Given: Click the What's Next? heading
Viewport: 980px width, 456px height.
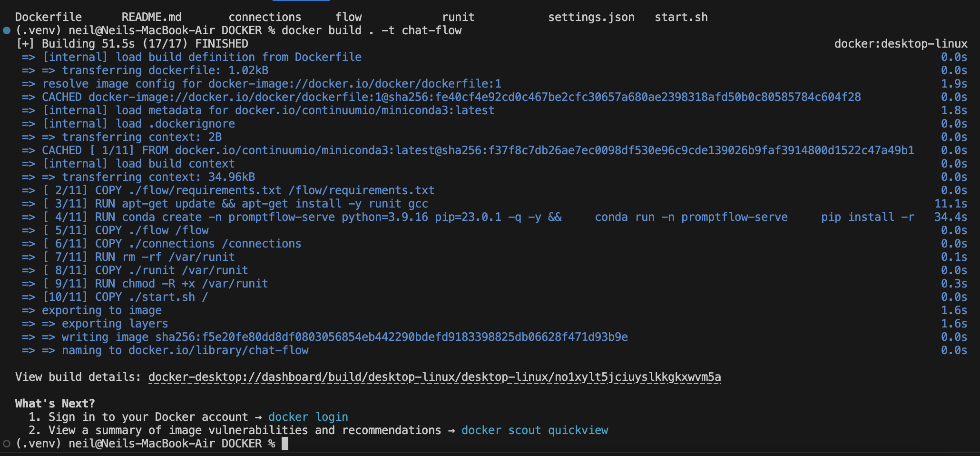Looking at the screenshot, I should 55,404.
